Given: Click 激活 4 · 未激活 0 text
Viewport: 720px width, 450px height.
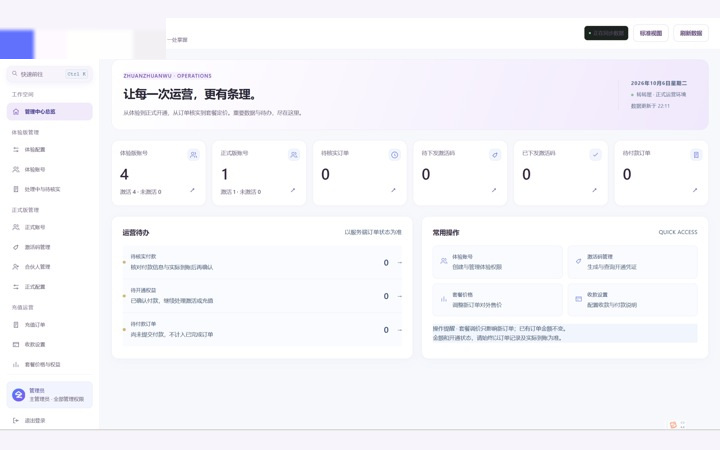Looking at the screenshot, I should click(x=141, y=192).
